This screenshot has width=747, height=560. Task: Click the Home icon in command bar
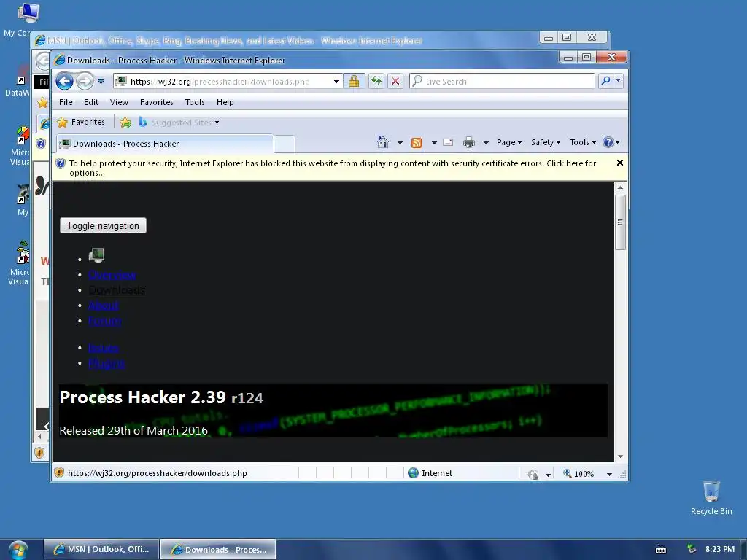pyautogui.click(x=383, y=142)
